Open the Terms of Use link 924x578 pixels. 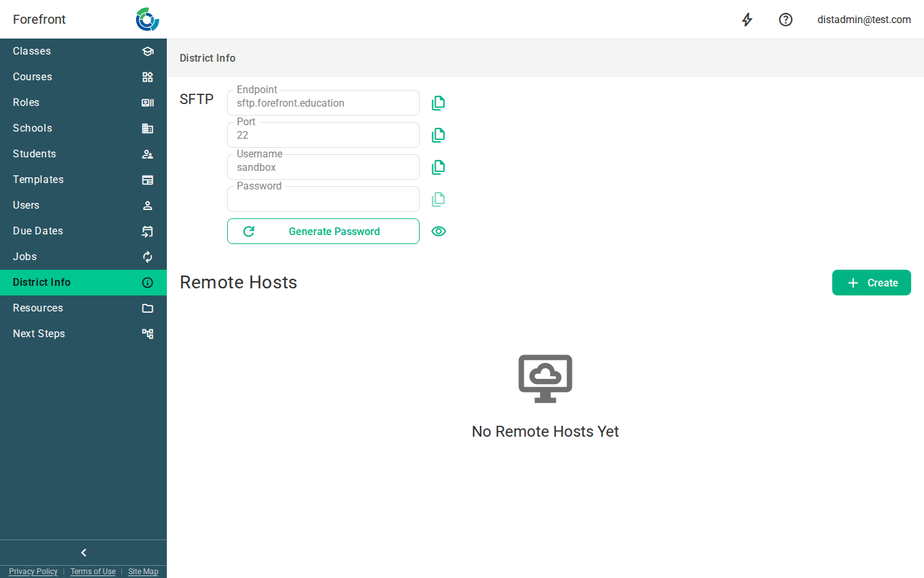(x=93, y=572)
